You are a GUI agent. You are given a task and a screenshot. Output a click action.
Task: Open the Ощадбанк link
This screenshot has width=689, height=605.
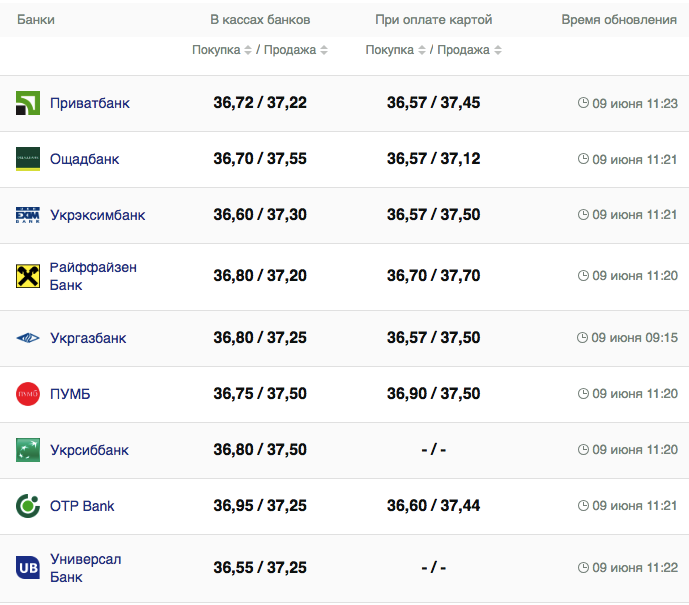tap(85, 159)
